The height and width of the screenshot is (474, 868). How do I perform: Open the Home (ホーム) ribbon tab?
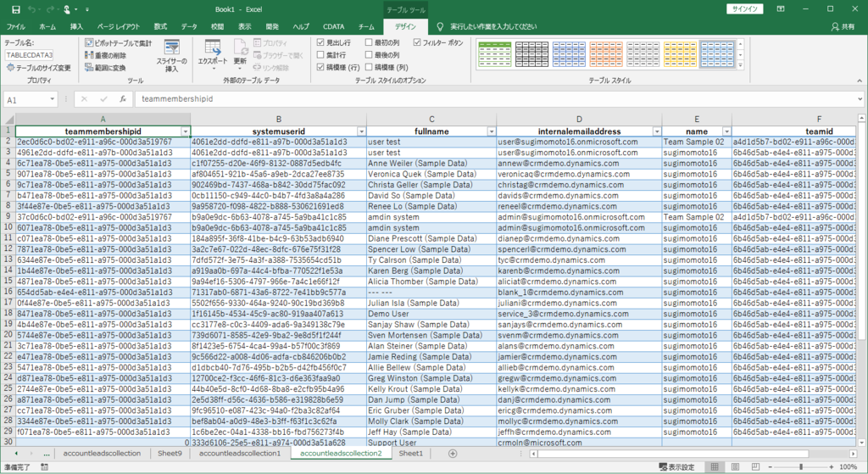coord(47,26)
